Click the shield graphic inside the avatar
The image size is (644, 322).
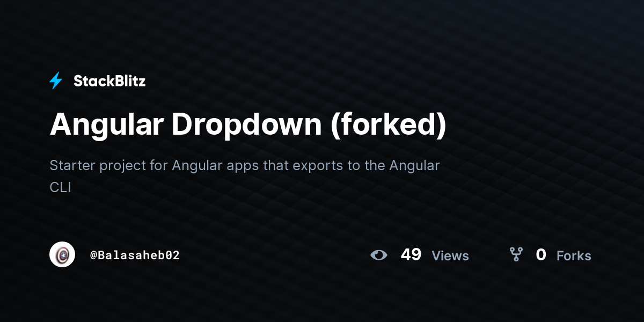62,254
